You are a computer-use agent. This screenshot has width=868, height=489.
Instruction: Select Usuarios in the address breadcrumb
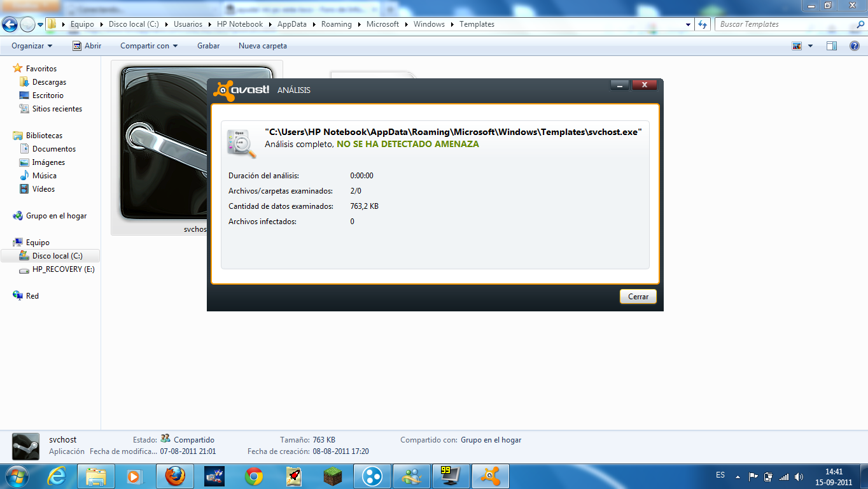point(188,24)
